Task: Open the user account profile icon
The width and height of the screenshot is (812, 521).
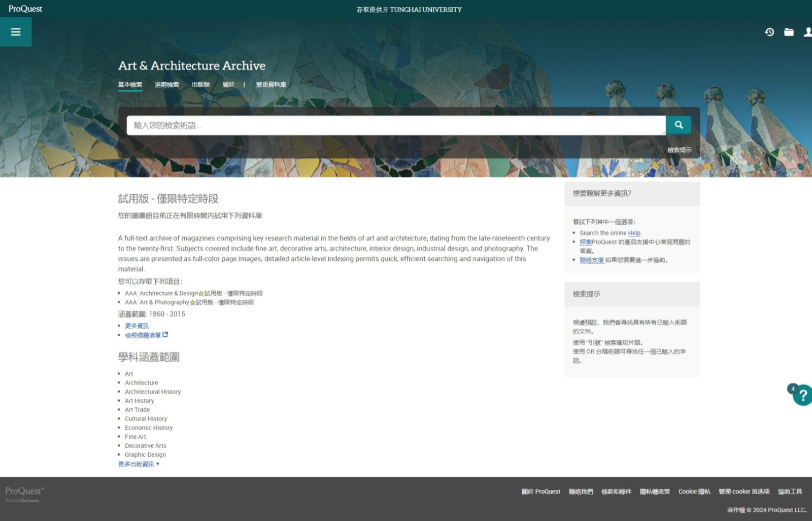Action: point(807,32)
